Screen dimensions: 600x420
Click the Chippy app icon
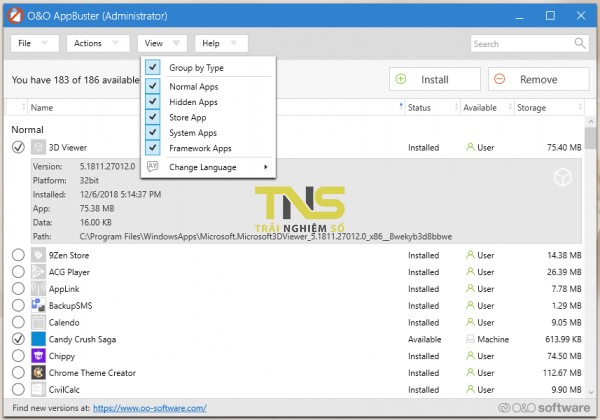point(38,356)
